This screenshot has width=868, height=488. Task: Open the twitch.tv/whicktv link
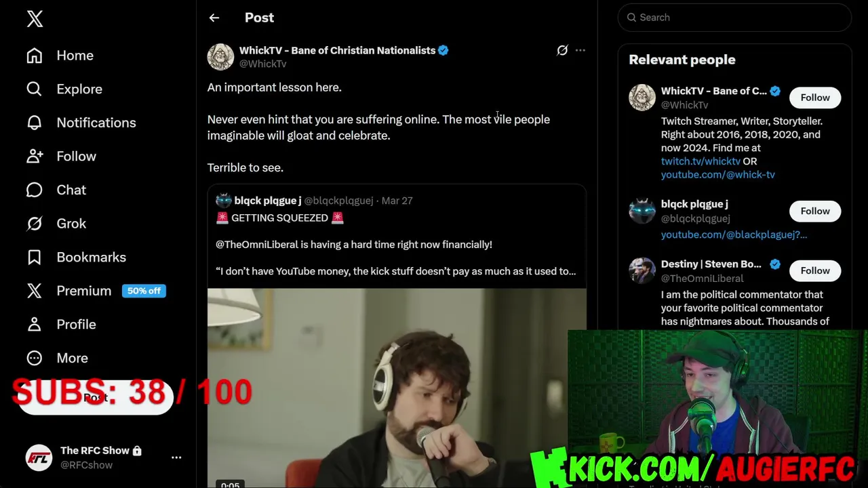tap(701, 161)
